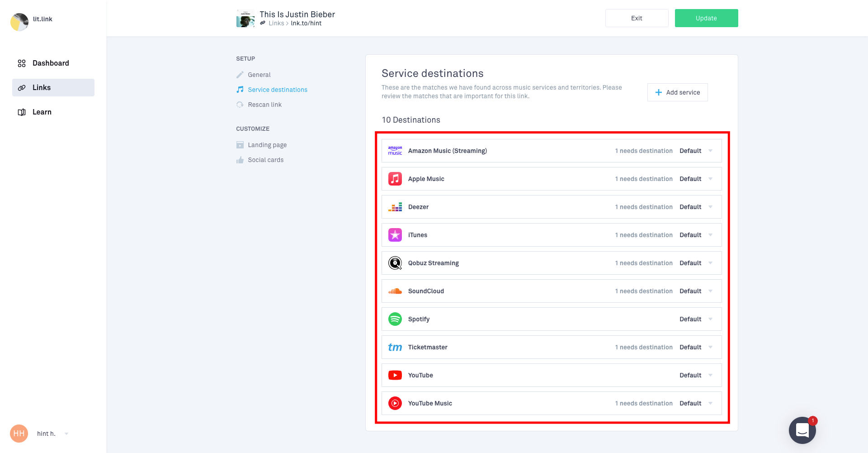Click the Amazon Music logo icon
The height and width of the screenshot is (453, 868).
click(395, 151)
